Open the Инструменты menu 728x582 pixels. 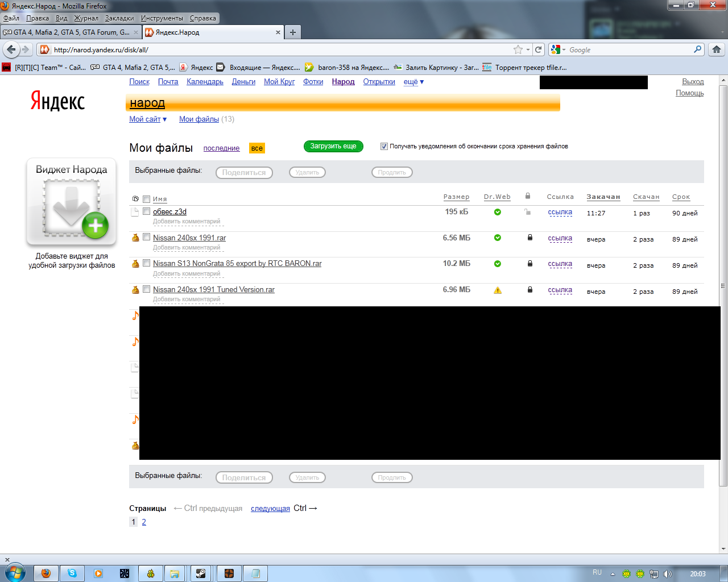(x=162, y=18)
